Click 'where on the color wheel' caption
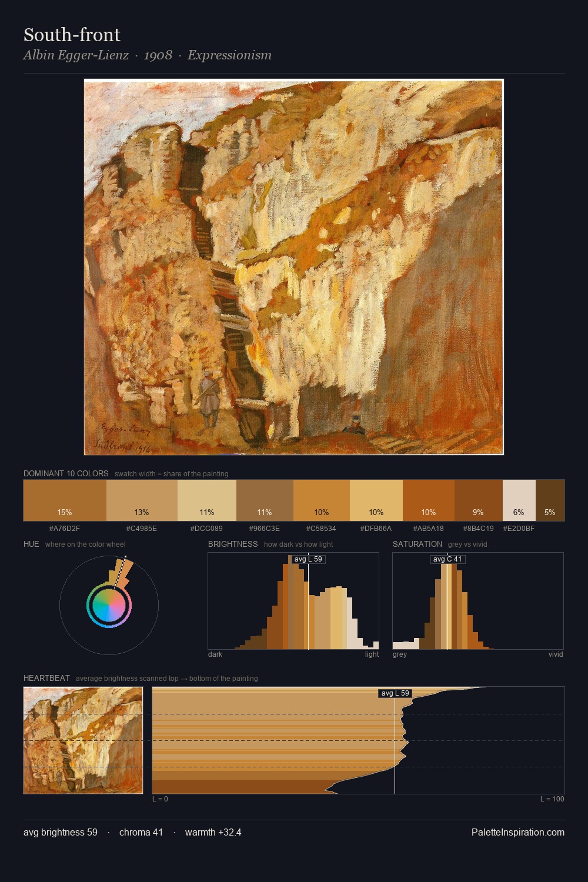This screenshot has width=588, height=882. click(x=85, y=544)
